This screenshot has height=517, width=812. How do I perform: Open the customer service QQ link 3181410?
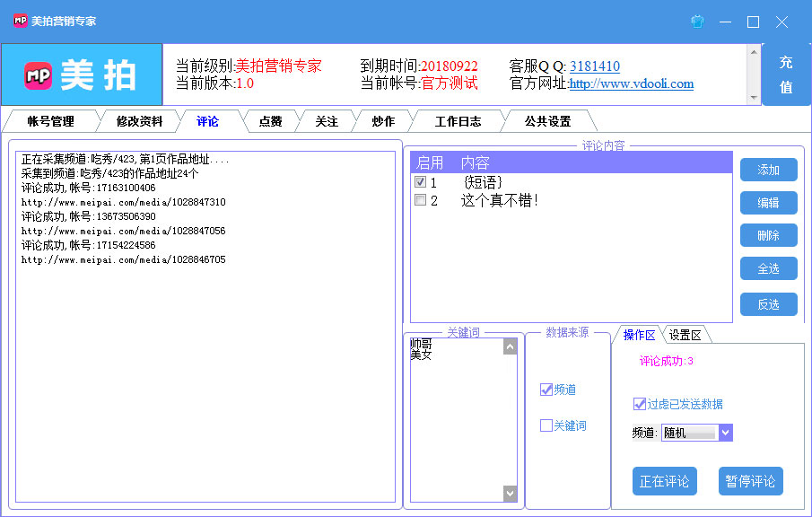click(x=595, y=66)
